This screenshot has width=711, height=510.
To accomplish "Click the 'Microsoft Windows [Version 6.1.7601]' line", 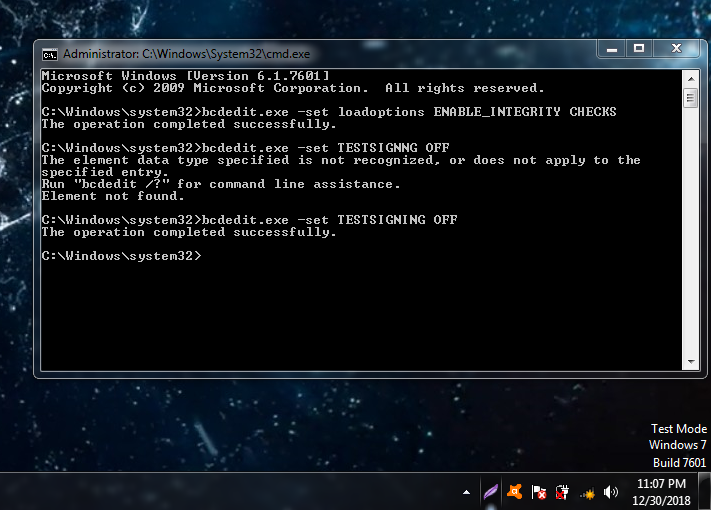I will tap(185, 76).
